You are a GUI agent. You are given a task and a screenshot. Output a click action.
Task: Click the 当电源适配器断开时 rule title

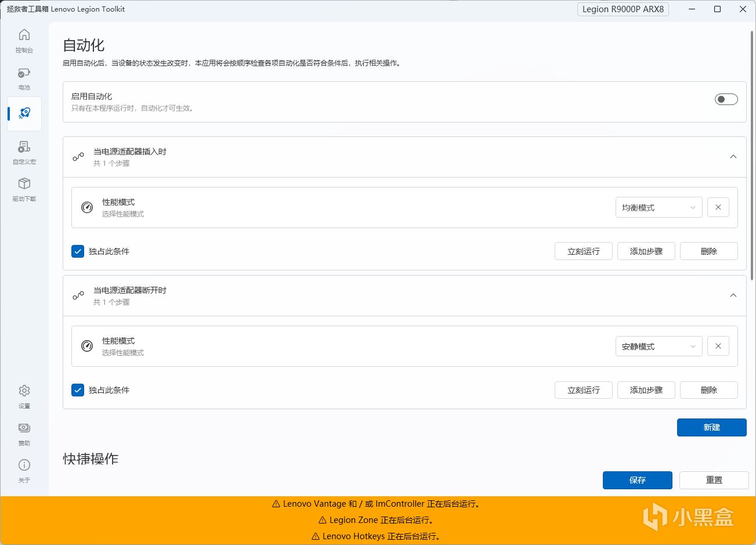click(x=130, y=290)
